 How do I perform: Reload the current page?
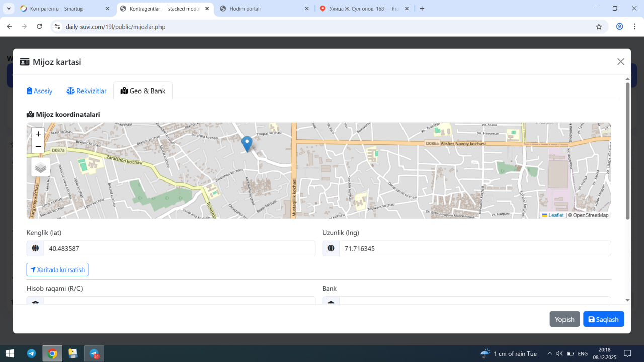pyautogui.click(x=40, y=27)
